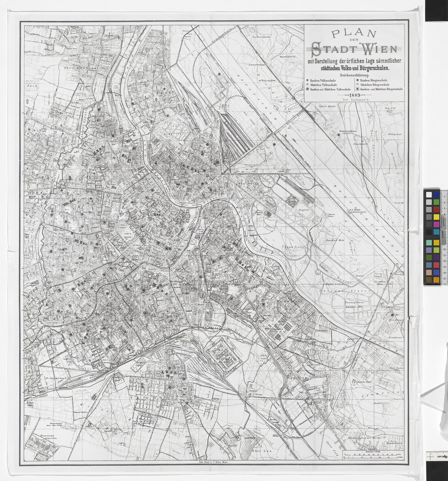448x481 pixels.
Task: Toggle the Mädchen-Bürgerschule legend entry
Action: point(375,85)
